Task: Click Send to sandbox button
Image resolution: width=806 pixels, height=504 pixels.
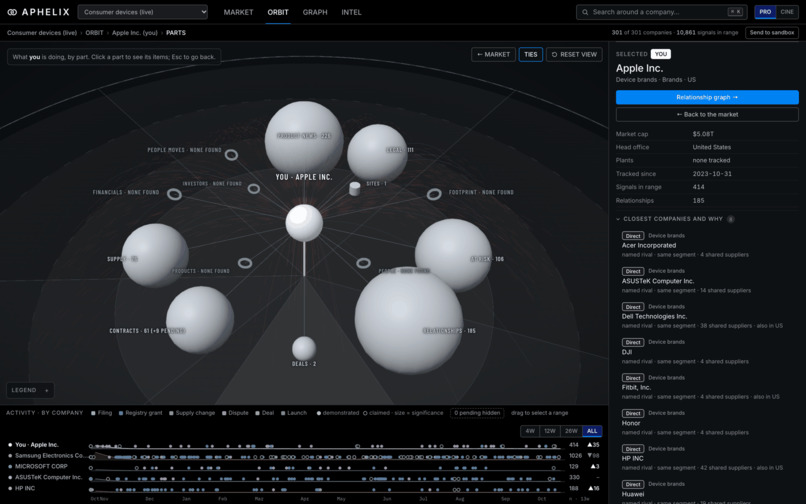Action: tap(772, 32)
